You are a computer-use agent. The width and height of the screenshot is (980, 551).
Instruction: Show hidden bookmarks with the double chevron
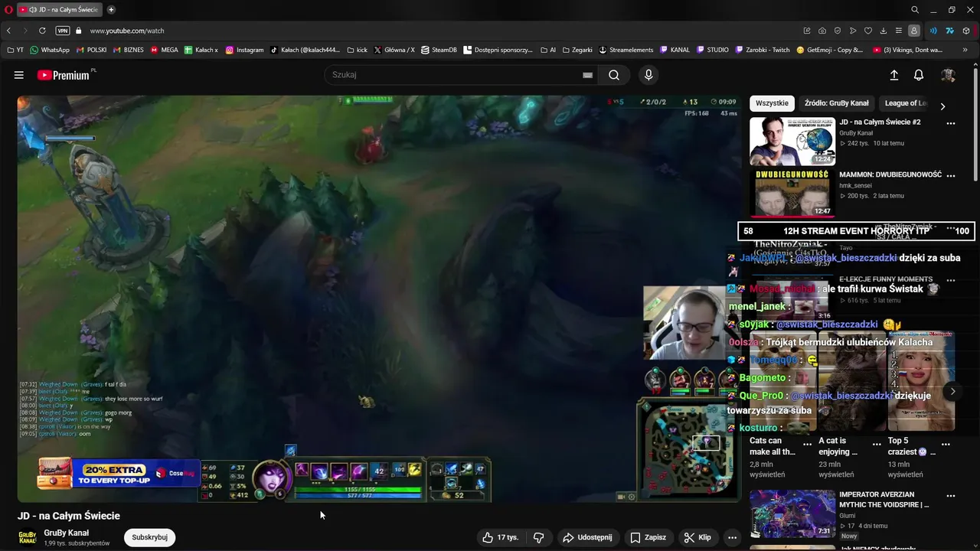[x=965, y=50]
